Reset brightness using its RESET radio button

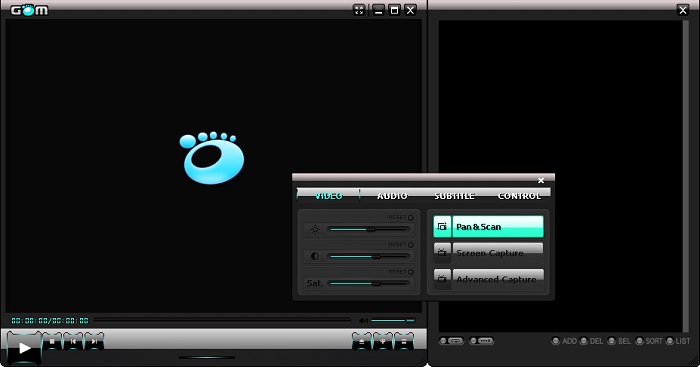(411, 218)
